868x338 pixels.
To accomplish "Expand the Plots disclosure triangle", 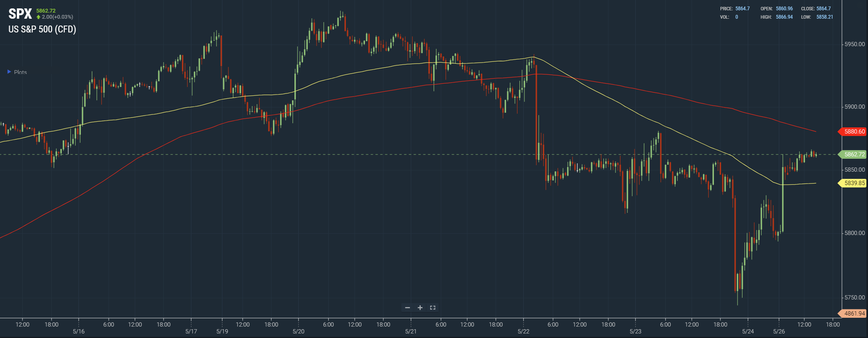I will (x=9, y=72).
